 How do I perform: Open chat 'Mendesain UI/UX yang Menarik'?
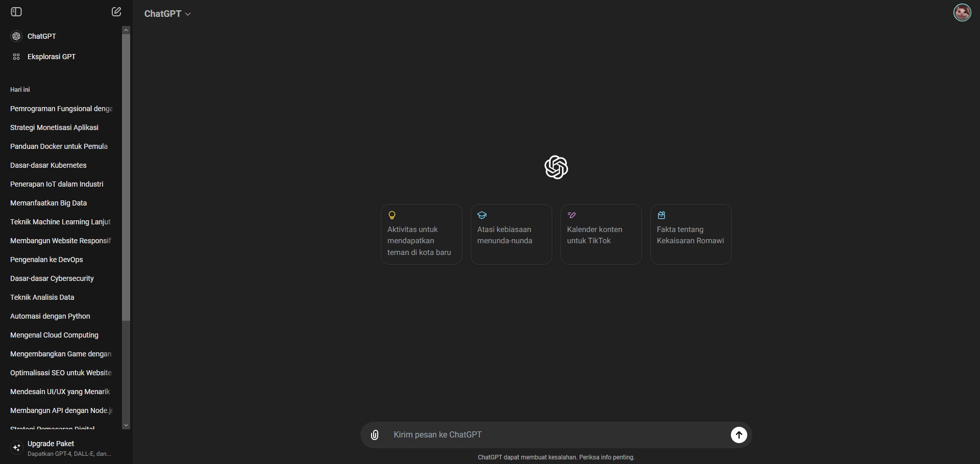click(61, 392)
